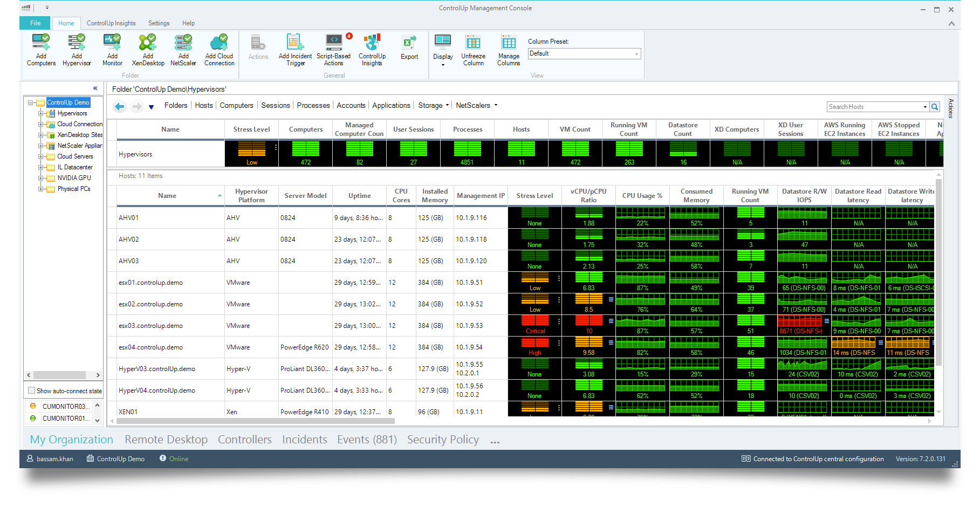Switch to the ControlUp Insights ribbon tab
980x507 pixels.
tap(111, 23)
